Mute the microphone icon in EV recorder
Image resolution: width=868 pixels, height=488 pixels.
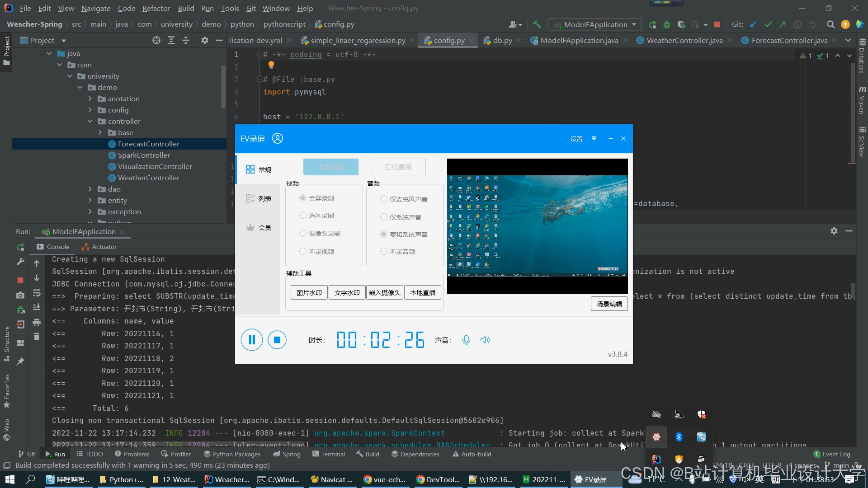466,340
